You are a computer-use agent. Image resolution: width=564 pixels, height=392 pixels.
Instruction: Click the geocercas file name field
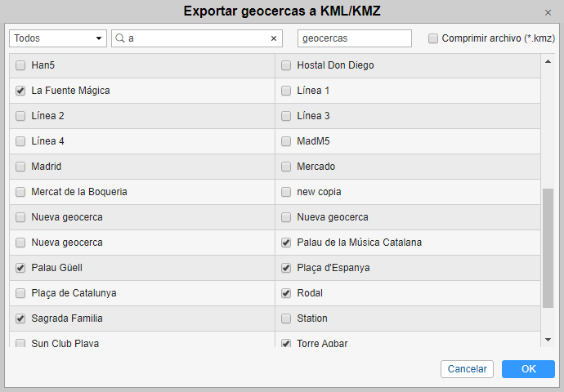354,38
